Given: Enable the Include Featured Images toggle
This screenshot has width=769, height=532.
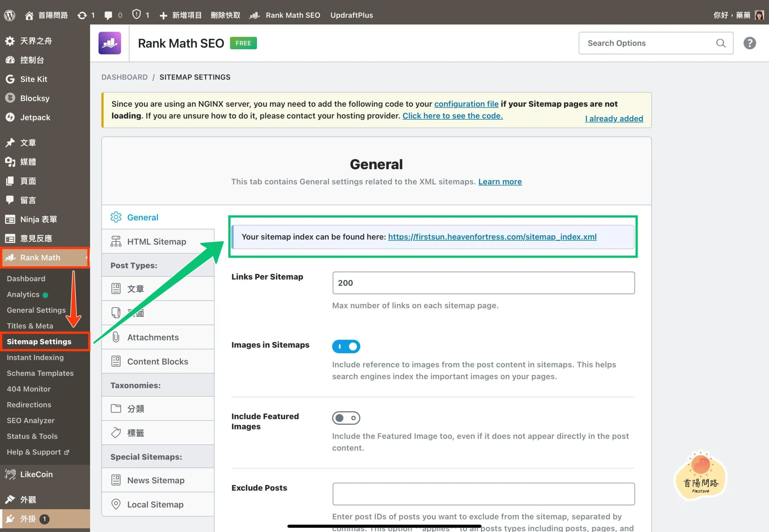Looking at the screenshot, I should coord(346,418).
